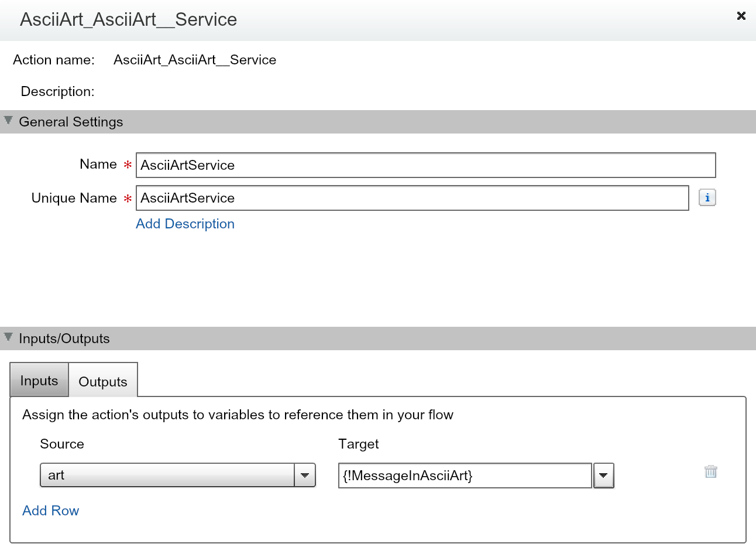Viewport: 756px width, 554px height.
Task: Expand the Target variable picker arrow
Action: click(603, 476)
